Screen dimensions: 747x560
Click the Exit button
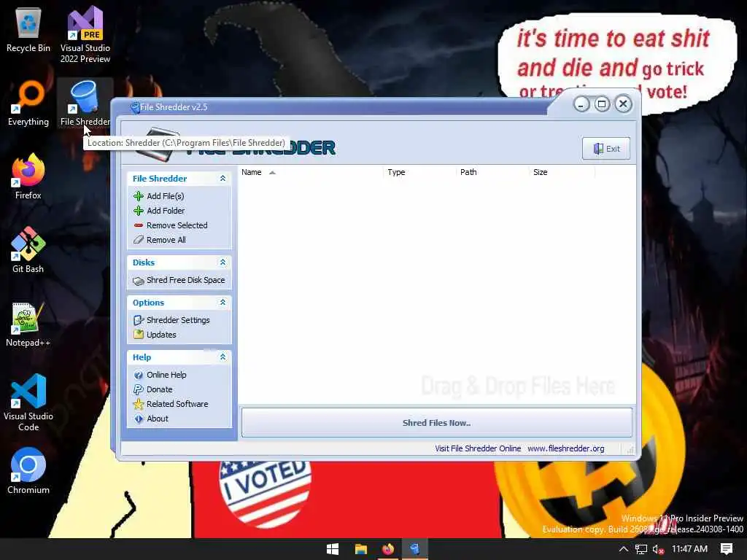point(606,149)
